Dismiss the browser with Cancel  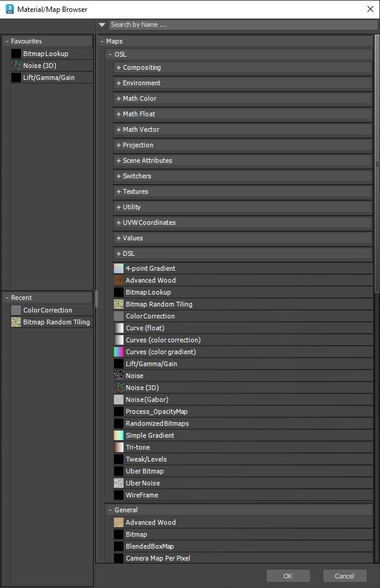point(344,576)
